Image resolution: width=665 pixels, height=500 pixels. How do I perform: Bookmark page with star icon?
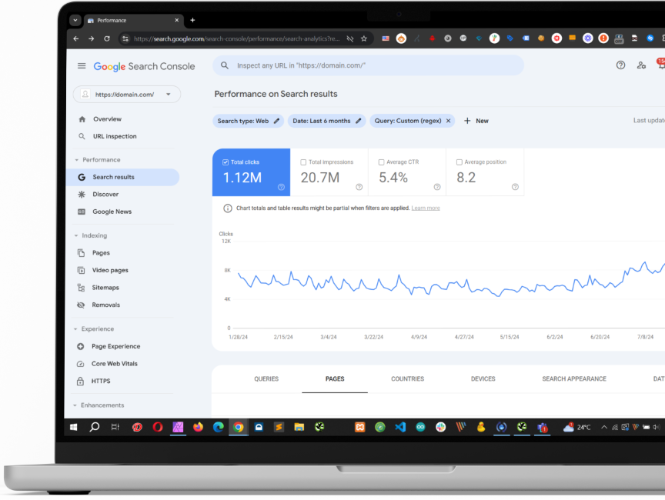point(364,39)
